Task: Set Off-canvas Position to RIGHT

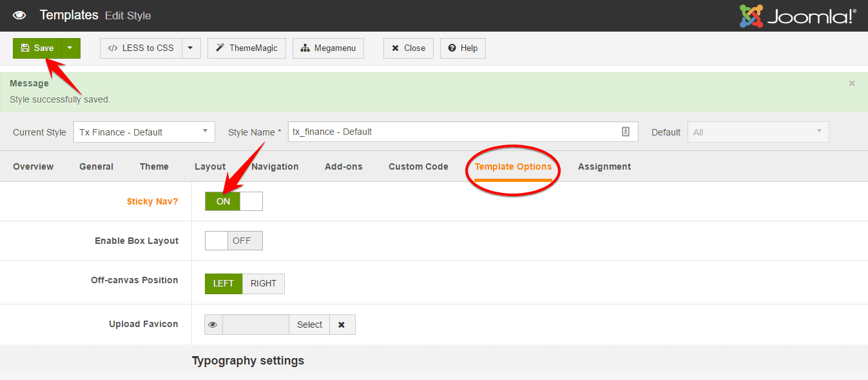Action: (x=264, y=283)
